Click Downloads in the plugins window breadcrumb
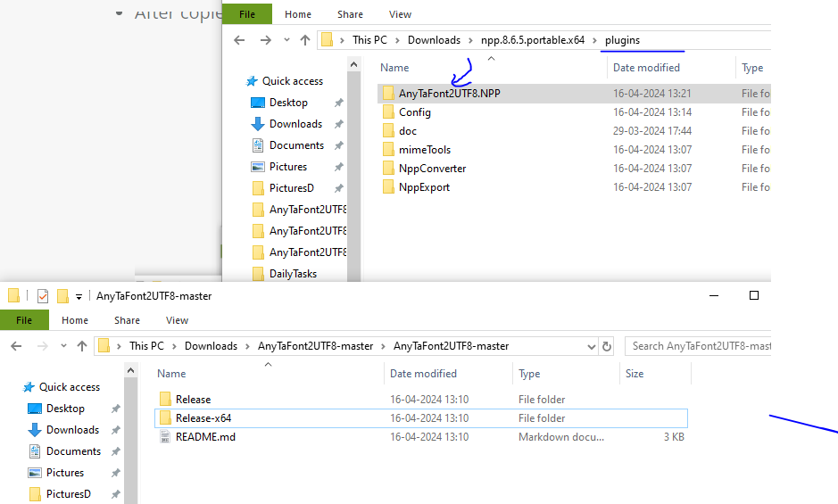838x504 pixels. [434, 40]
